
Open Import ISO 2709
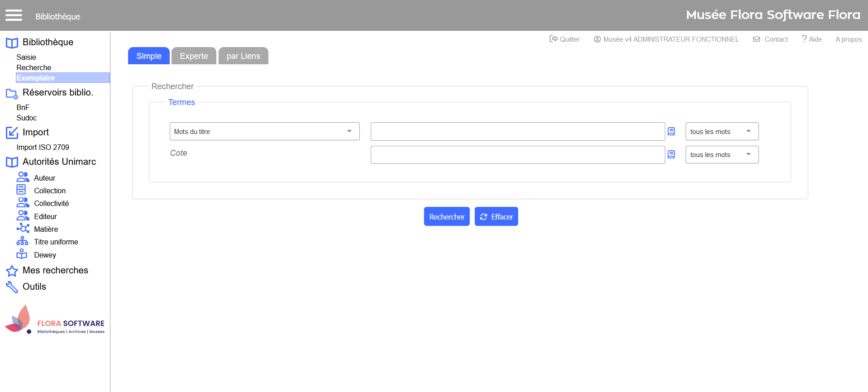[43, 147]
